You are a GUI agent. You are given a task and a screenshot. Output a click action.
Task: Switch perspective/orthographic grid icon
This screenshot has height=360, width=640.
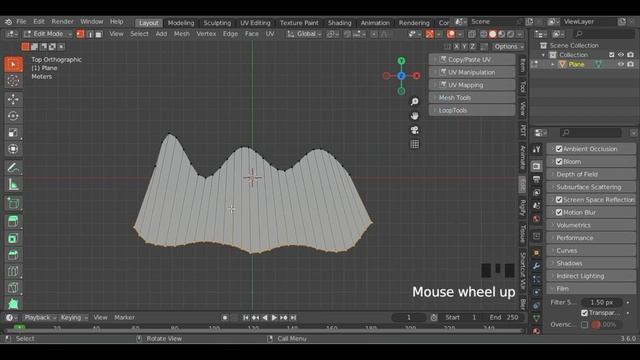(x=414, y=144)
